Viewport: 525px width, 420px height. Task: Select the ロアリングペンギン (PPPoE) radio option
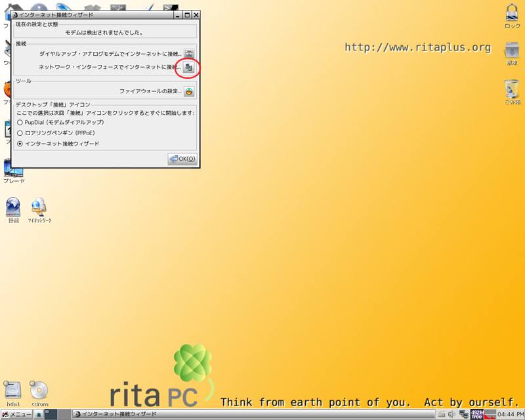point(20,133)
